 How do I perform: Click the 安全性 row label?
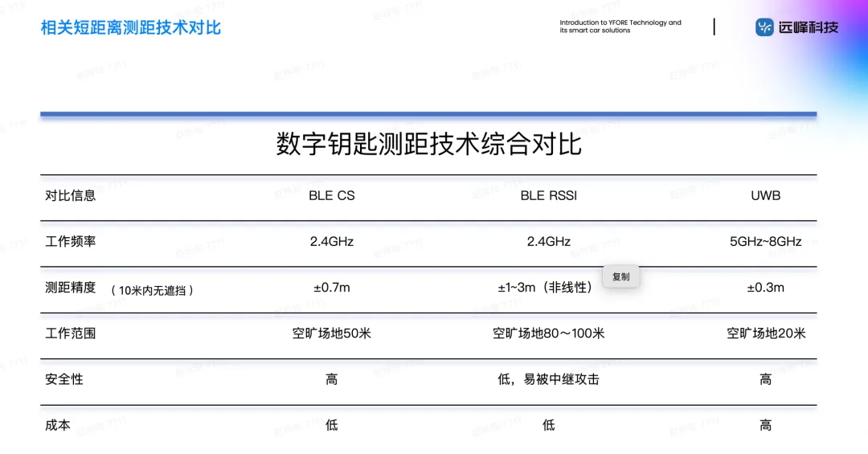[64, 379]
